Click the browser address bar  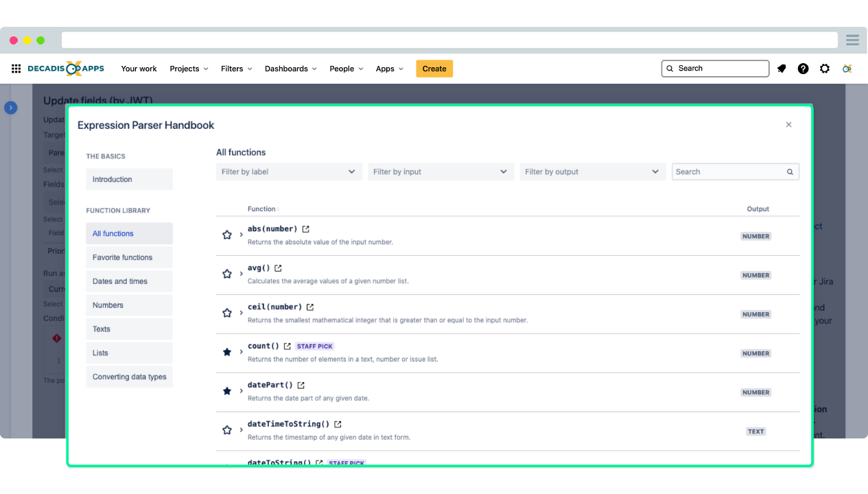click(449, 40)
